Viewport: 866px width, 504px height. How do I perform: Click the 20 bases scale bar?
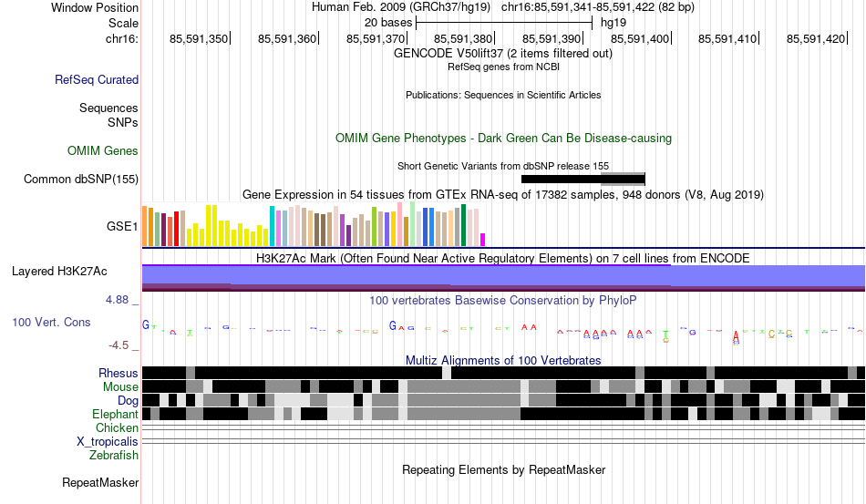click(x=504, y=23)
